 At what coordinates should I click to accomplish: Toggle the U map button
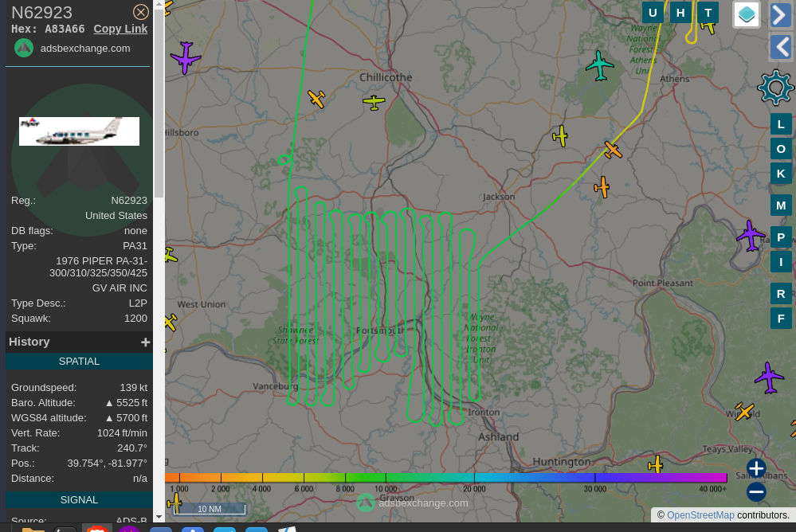point(653,13)
